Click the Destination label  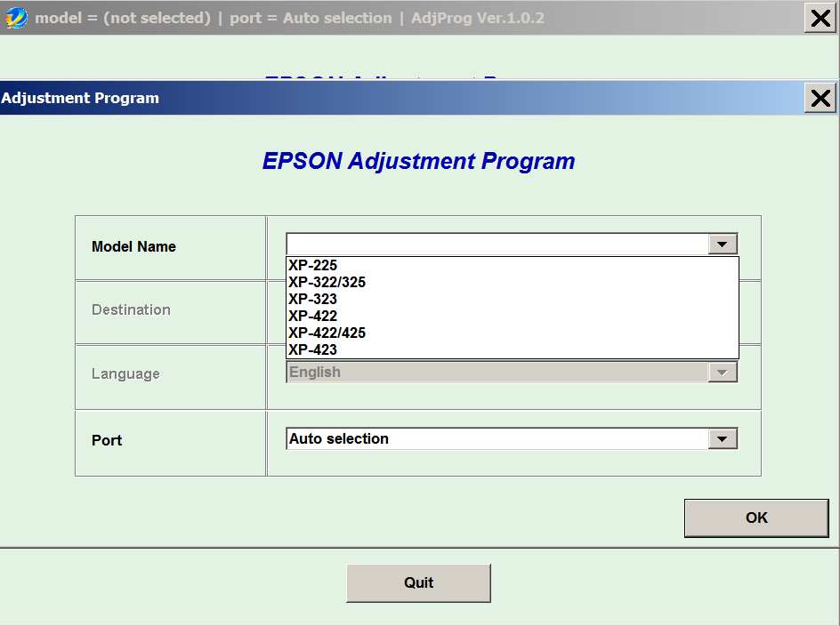click(x=132, y=309)
